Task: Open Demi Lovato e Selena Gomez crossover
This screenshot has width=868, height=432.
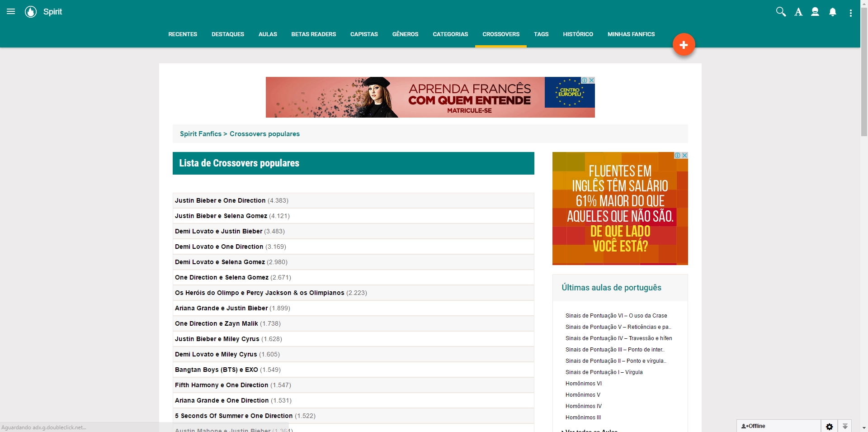Action: click(220, 262)
